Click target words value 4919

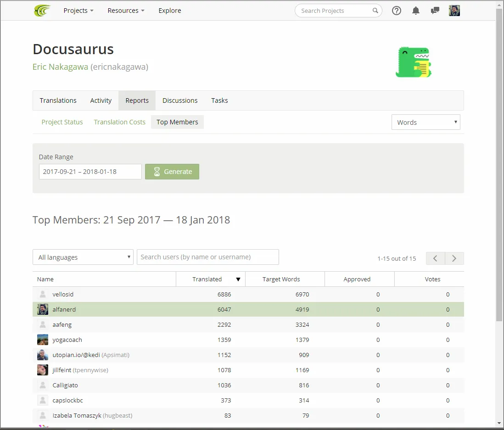(x=302, y=309)
